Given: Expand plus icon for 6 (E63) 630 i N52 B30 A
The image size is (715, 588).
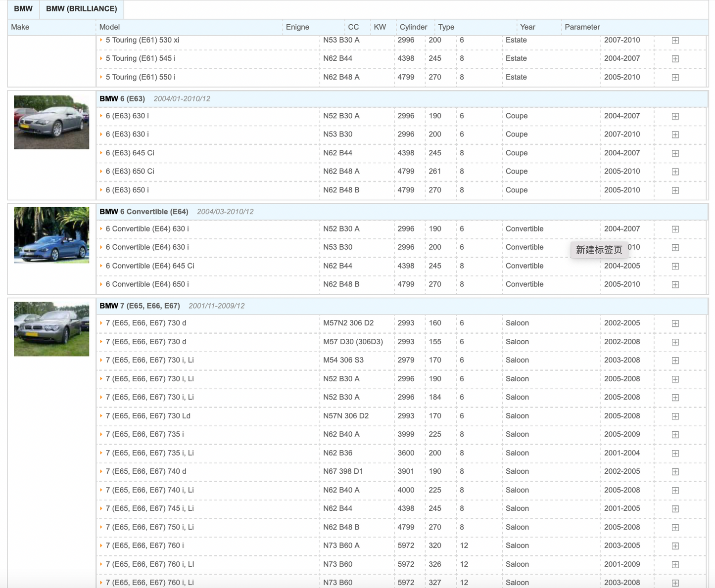Looking at the screenshot, I should (675, 116).
